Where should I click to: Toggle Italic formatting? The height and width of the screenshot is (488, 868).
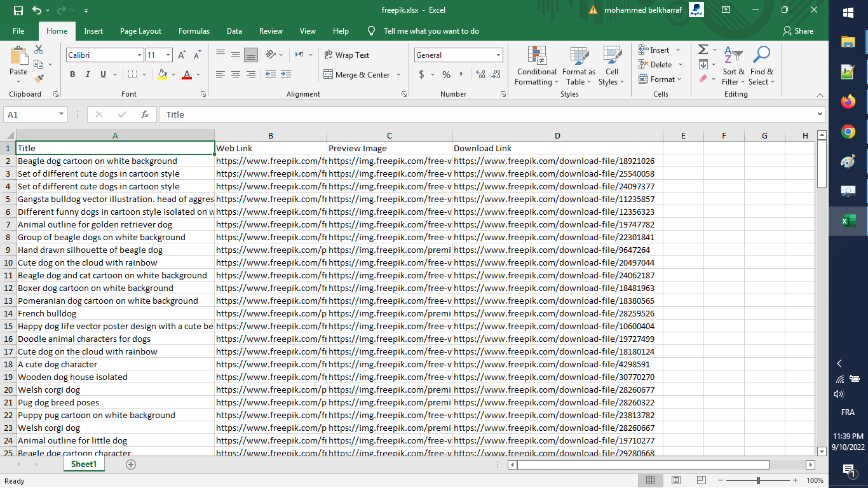coord(88,74)
